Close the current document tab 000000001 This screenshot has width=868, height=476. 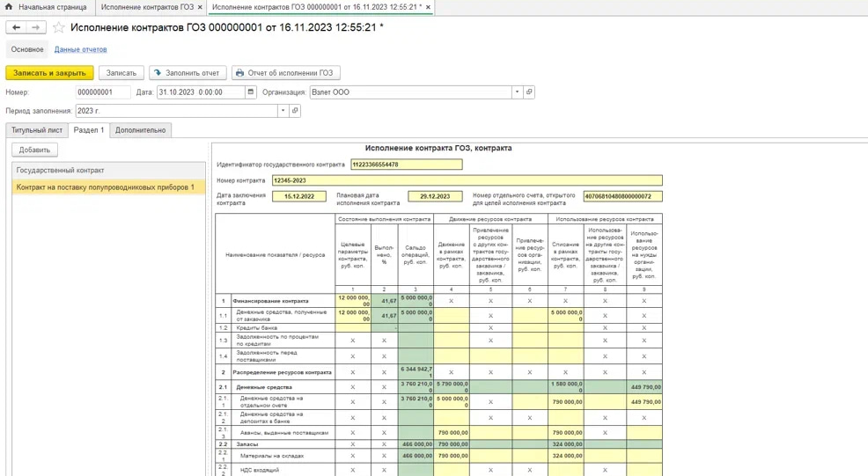coord(428,7)
